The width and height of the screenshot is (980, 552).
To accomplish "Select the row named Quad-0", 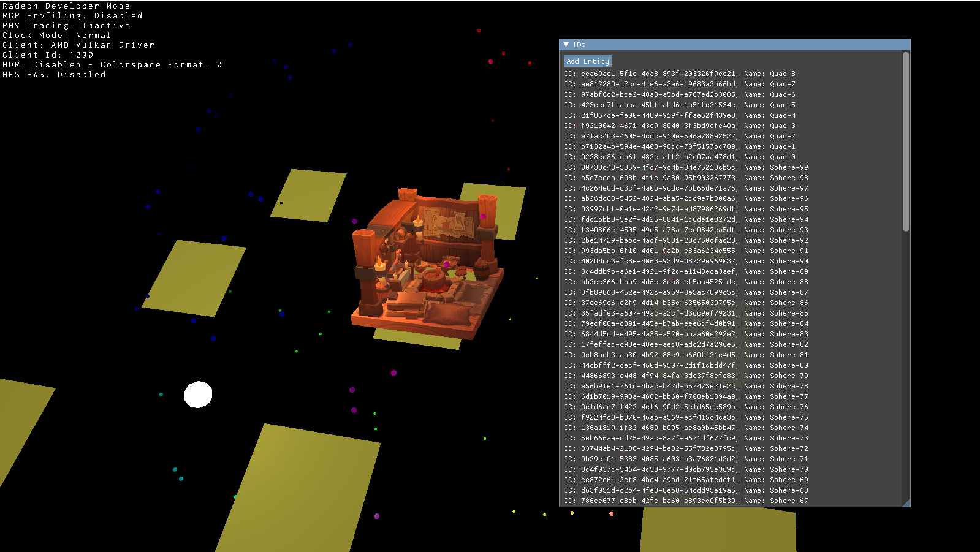I will coord(680,157).
